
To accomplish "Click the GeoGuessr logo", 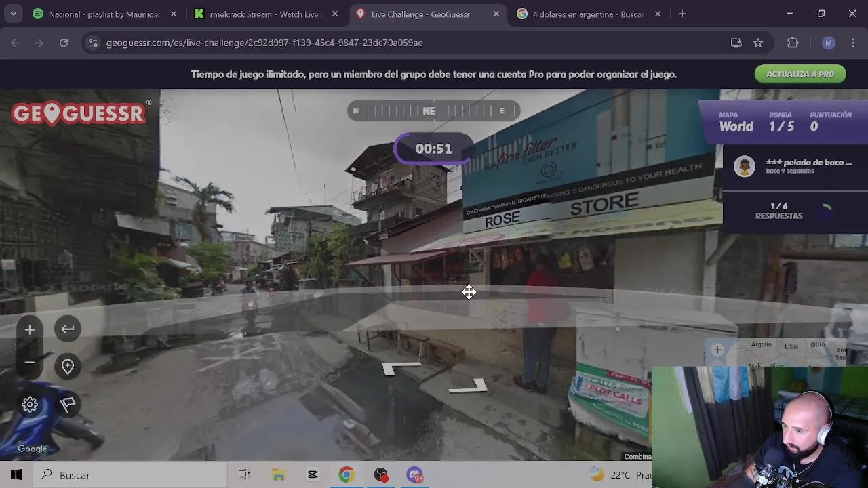I will pyautogui.click(x=79, y=113).
